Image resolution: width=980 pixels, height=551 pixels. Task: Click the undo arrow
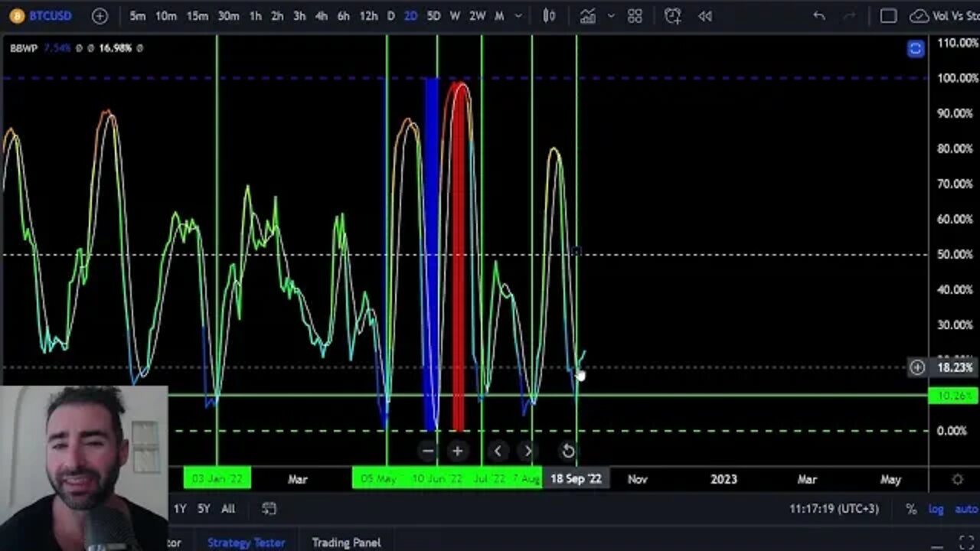(x=819, y=15)
